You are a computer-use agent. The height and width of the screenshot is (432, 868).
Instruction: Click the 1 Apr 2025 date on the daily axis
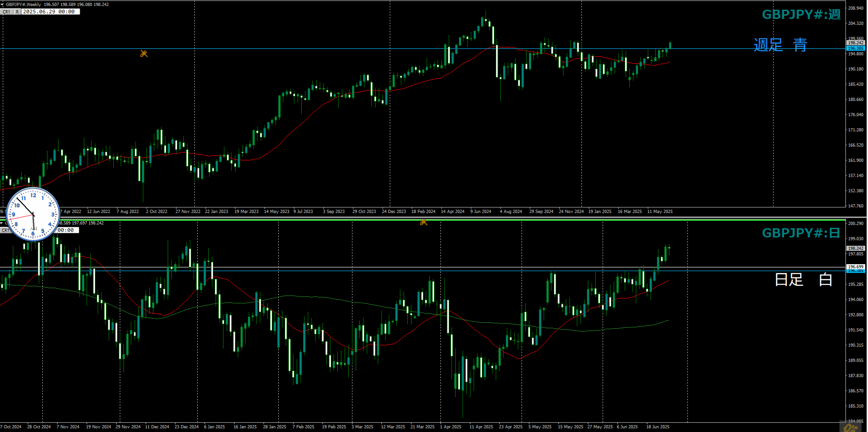click(451, 427)
